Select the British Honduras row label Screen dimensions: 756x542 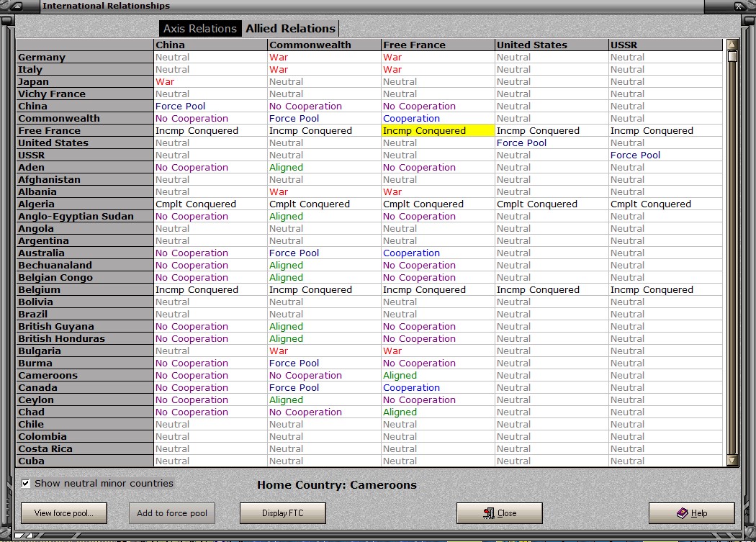click(x=85, y=339)
